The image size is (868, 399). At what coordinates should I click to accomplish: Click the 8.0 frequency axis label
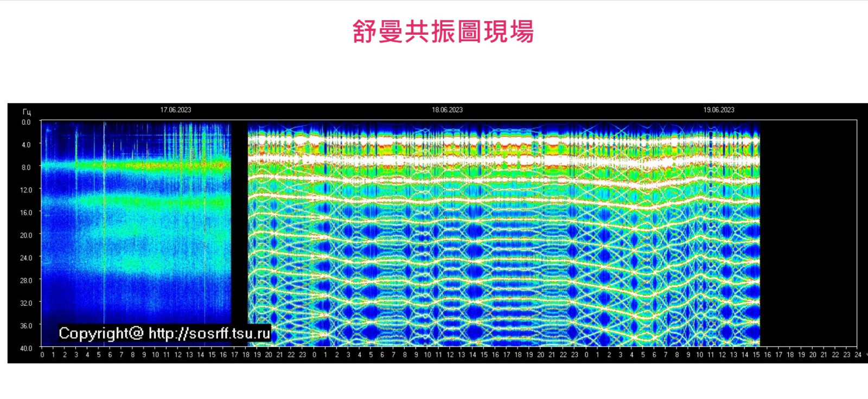pyautogui.click(x=26, y=168)
